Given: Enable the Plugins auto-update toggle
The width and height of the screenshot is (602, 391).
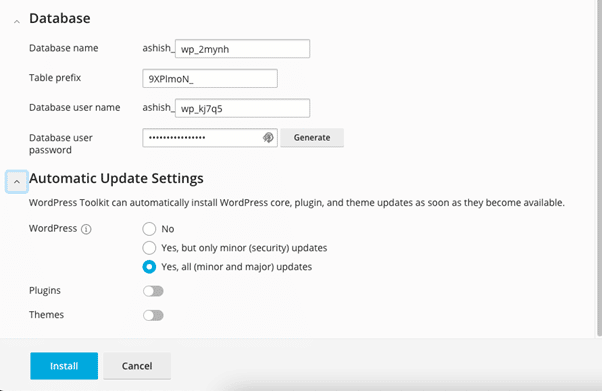Looking at the screenshot, I should [153, 291].
